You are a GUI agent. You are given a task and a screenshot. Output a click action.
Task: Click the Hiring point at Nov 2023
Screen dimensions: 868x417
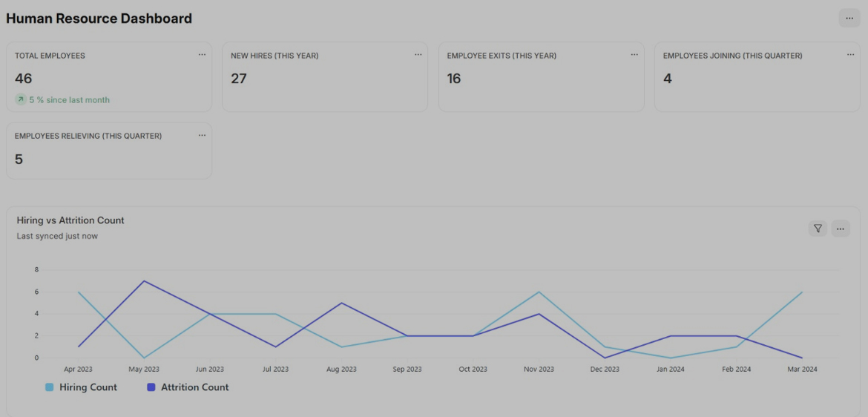tap(539, 292)
